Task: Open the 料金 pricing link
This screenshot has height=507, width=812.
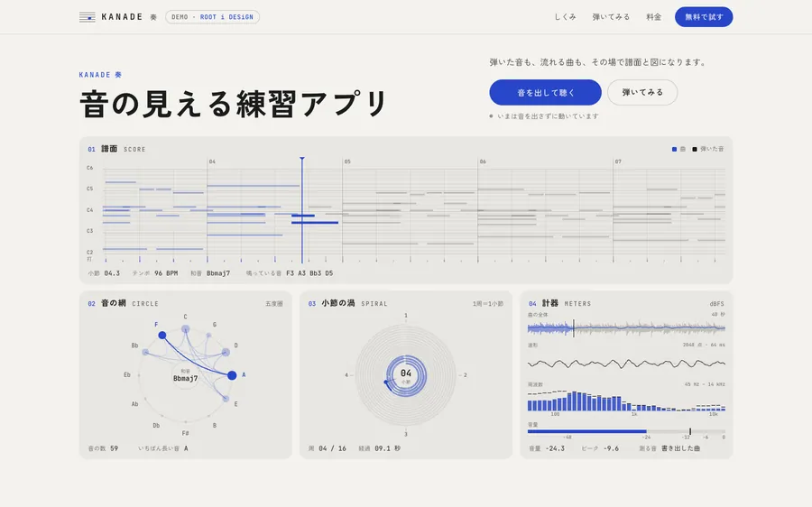Action: 653,17
